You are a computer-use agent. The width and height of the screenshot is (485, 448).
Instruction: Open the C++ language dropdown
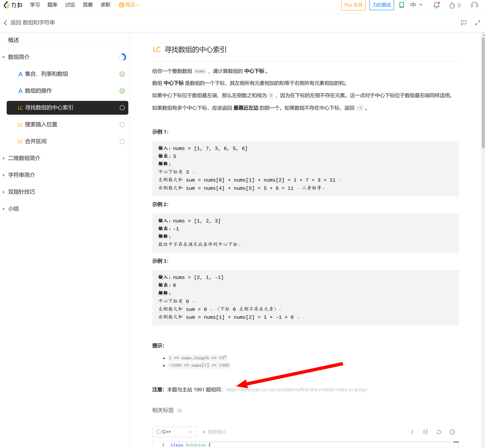[175, 432]
